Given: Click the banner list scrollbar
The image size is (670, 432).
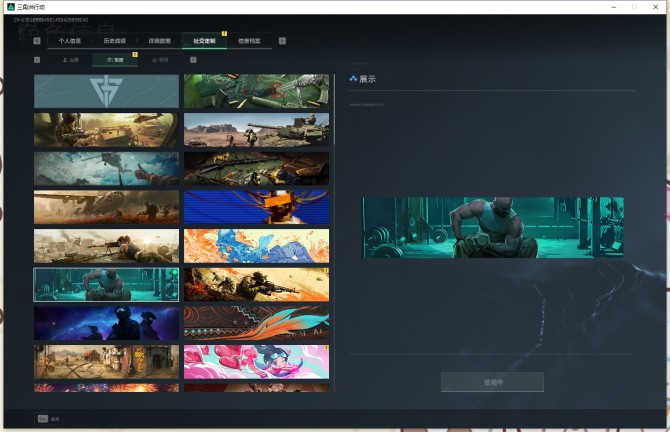Looking at the screenshot, I should [x=334, y=109].
